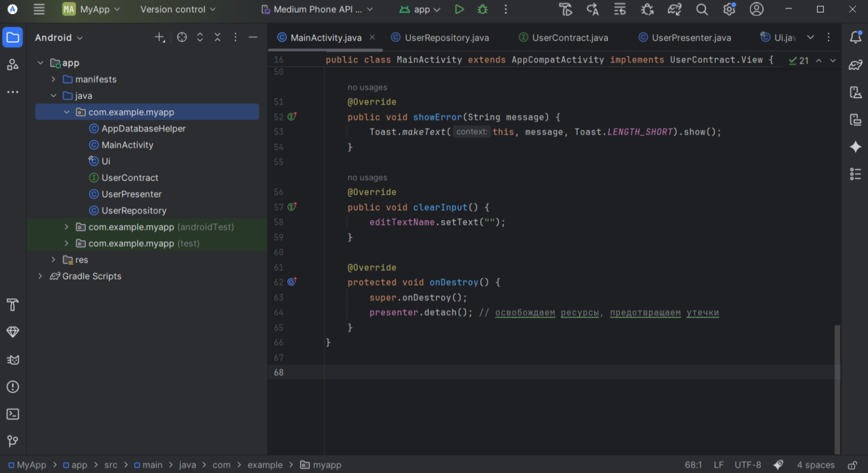Toggle the read-only lock in status bar
The image size is (868, 473).
point(852,465)
